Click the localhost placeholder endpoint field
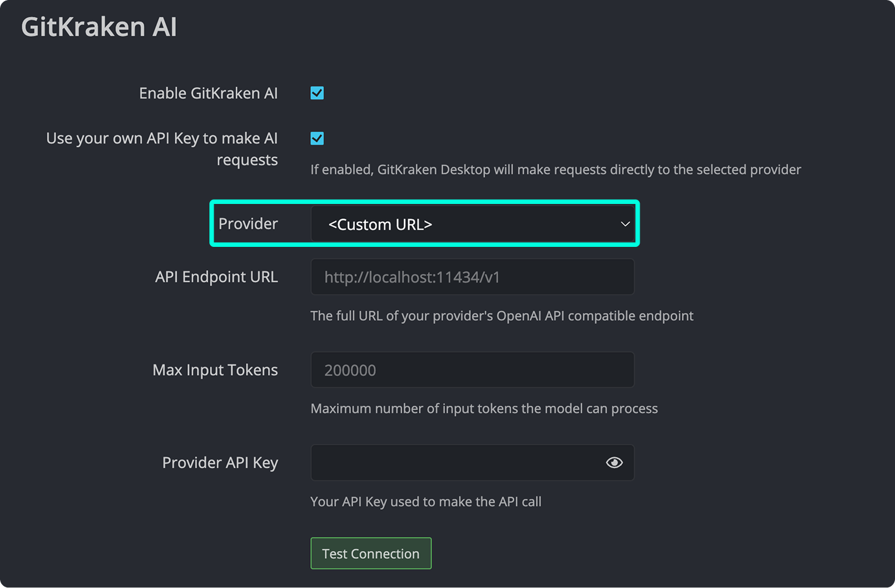This screenshot has height=588, width=895. point(472,277)
